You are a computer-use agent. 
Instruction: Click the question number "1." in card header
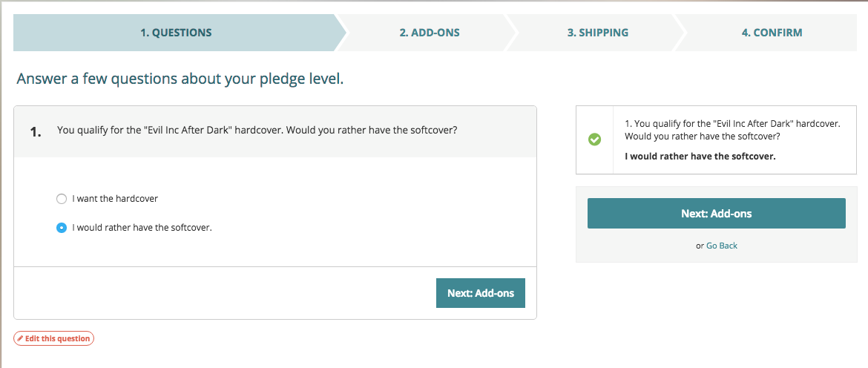coord(36,131)
